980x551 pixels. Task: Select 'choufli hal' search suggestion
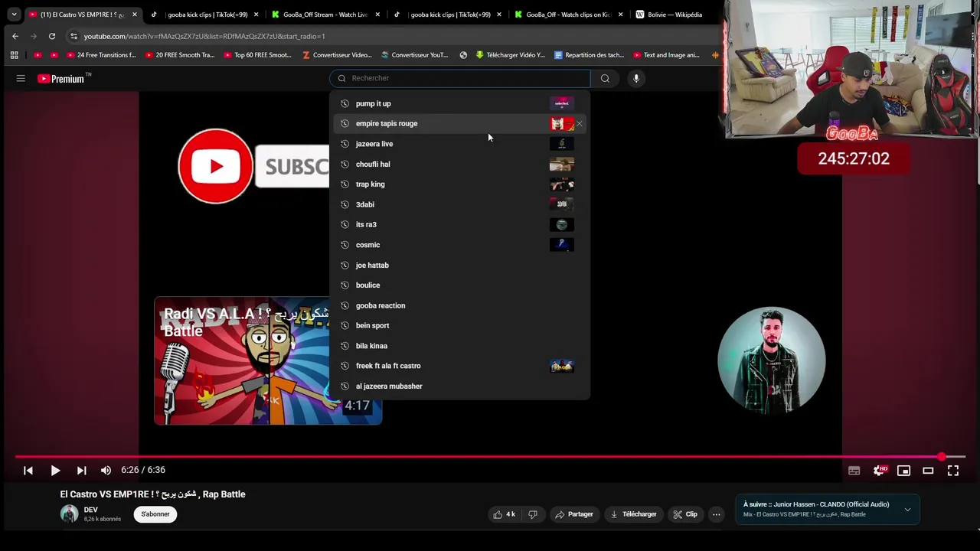[x=460, y=164]
